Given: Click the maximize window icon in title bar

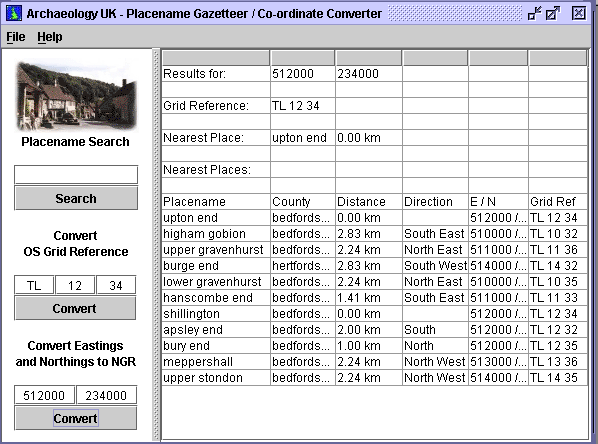Looking at the screenshot, I should point(553,13).
